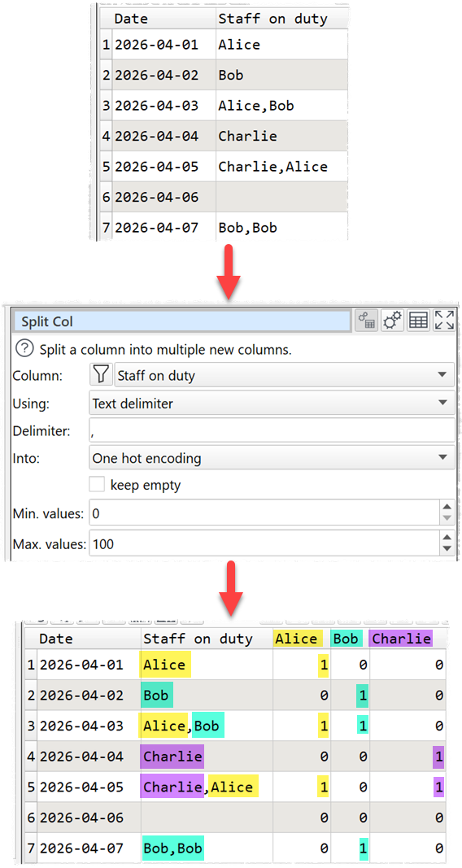Select the Bob column value for 2026-04-02
The image size is (462, 868).
coord(351,695)
